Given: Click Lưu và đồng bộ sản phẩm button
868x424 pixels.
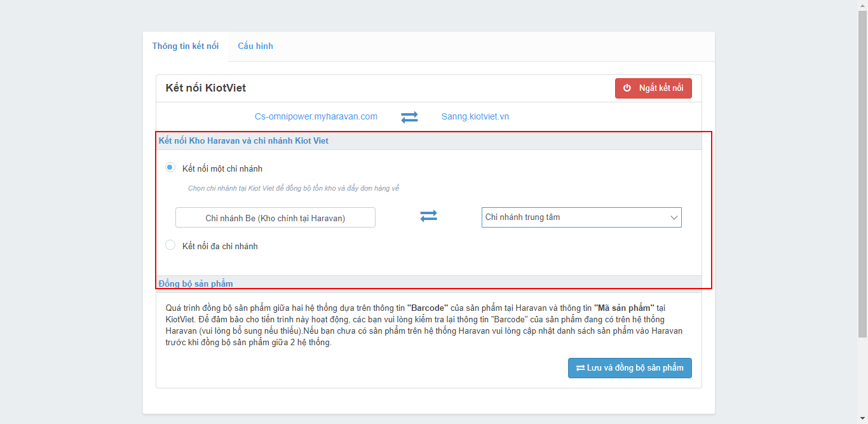Looking at the screenshot, I should [630, 368].
